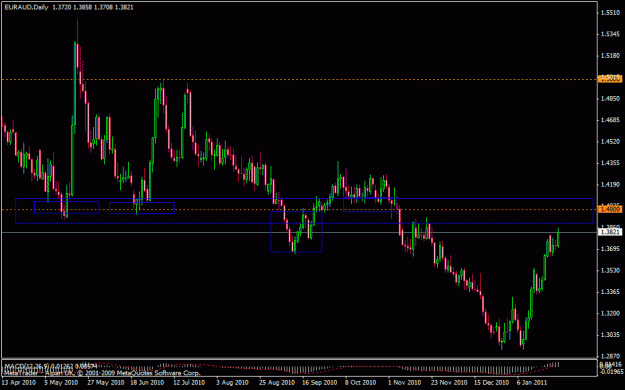625x390 pixels.
Task: Click the 16 Sep 2010 date label
Action: click(319, 383)
